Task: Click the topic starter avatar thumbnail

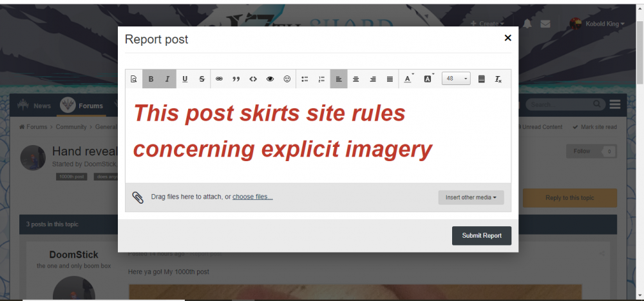Action: [33, 157]
